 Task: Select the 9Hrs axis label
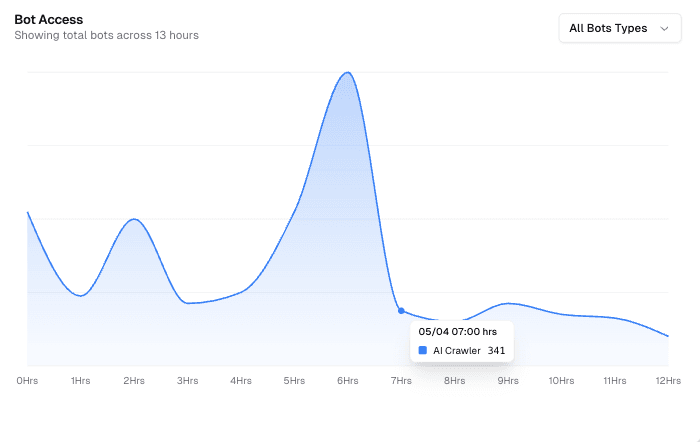[x=508, y=381]
